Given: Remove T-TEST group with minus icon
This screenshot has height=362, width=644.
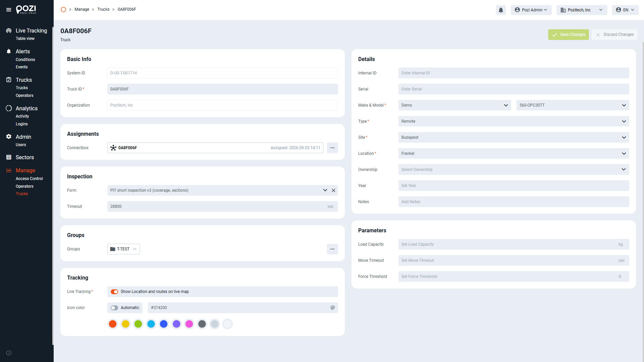Looking at the screenshot, I should point(135,249).
